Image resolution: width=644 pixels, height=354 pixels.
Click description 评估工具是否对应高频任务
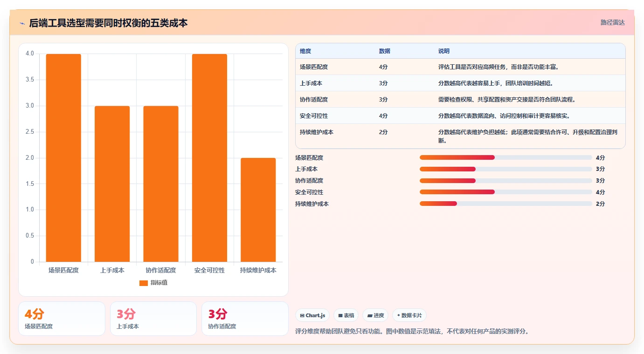click(499, 67)
